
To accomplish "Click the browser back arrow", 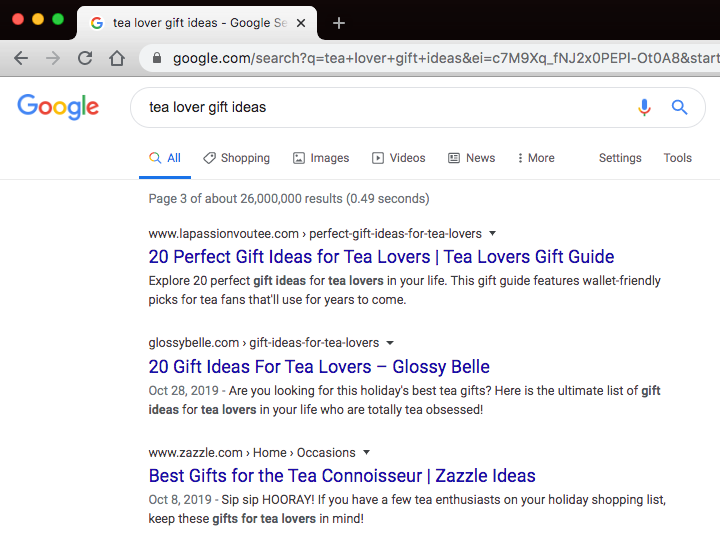I will [x=21, y=58].
